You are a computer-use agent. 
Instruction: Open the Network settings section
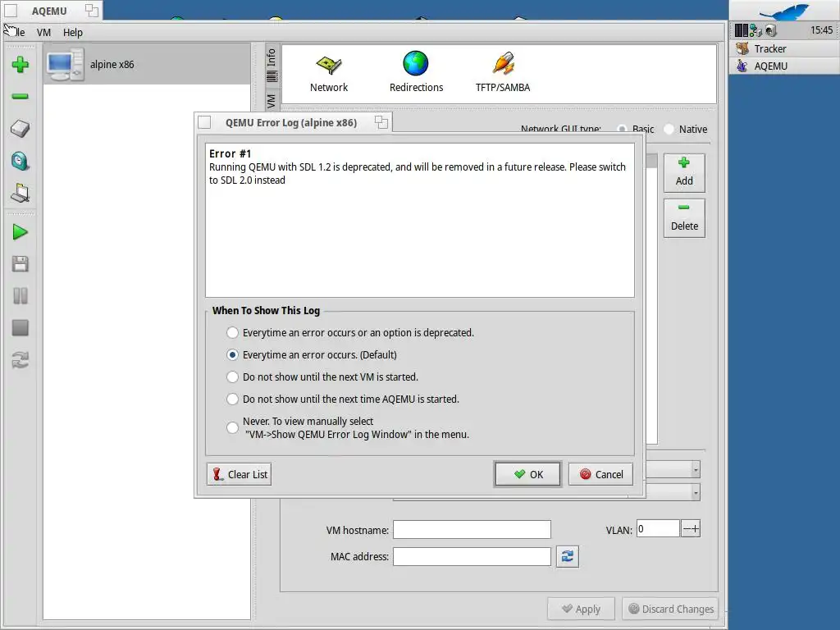coord(329,73)
